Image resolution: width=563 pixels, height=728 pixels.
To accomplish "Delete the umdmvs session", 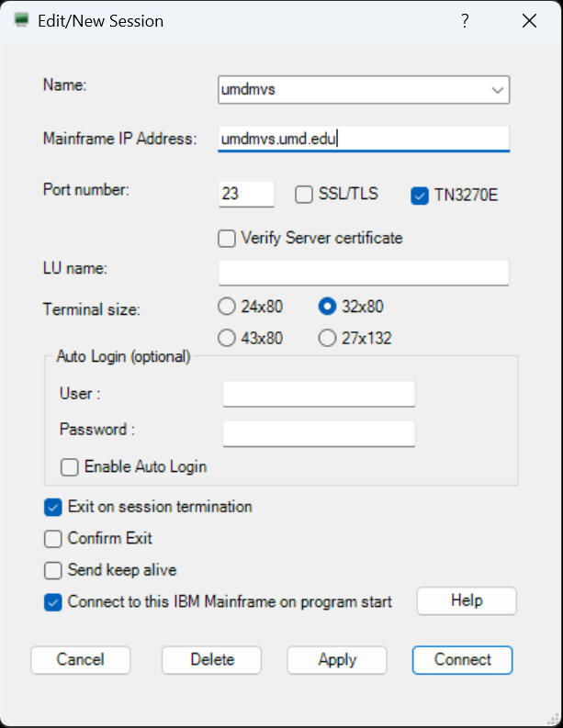I will click(211, 660).
